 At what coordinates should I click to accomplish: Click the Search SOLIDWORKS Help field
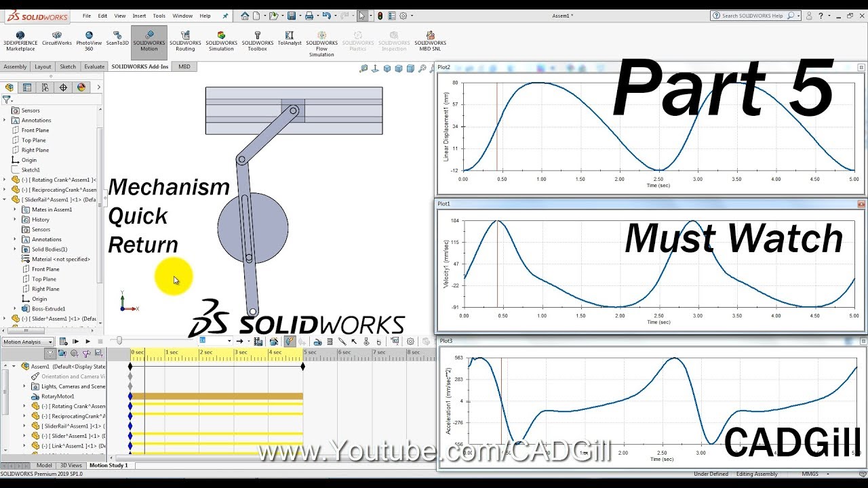755,16
